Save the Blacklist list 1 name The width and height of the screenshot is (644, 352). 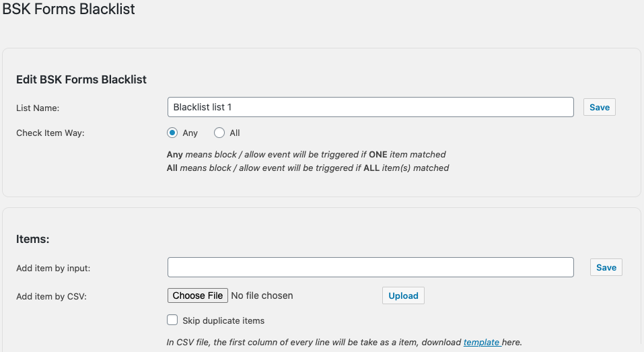tap(599, 107)
